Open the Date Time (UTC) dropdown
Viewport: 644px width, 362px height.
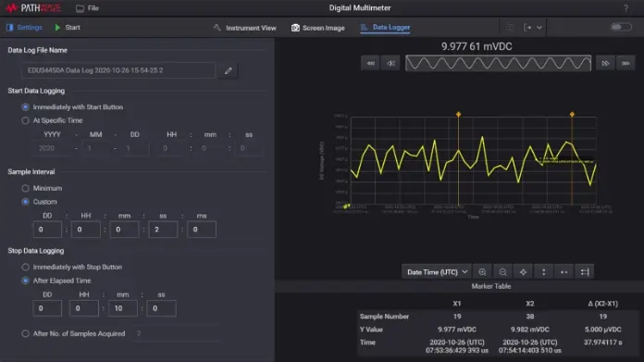pyautogui.click(x=437, y=272)
